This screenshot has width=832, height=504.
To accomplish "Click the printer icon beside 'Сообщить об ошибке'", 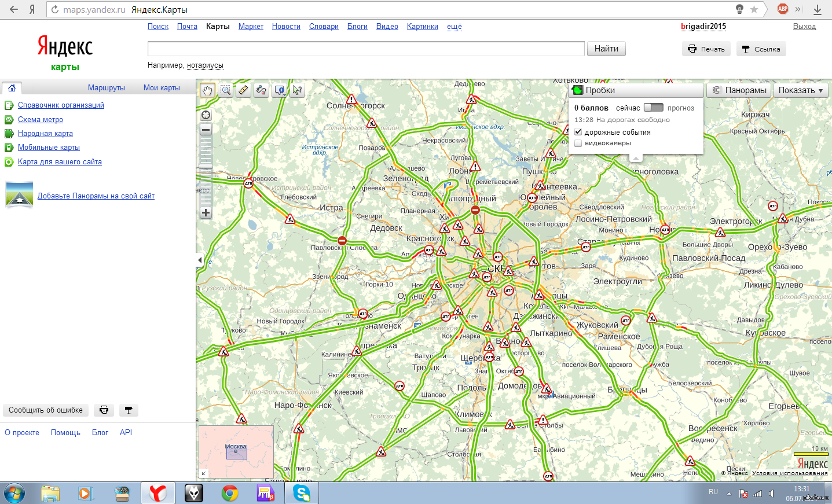I will 104,410.
